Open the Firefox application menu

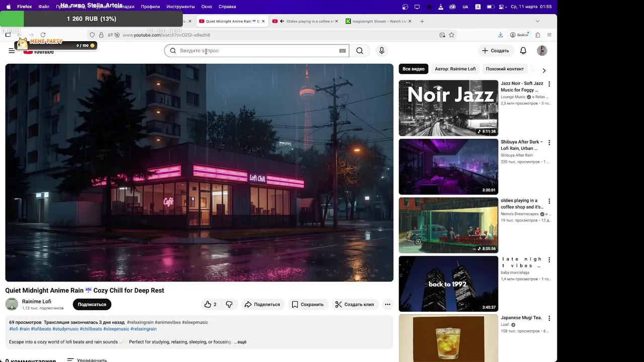pos(24,7)
